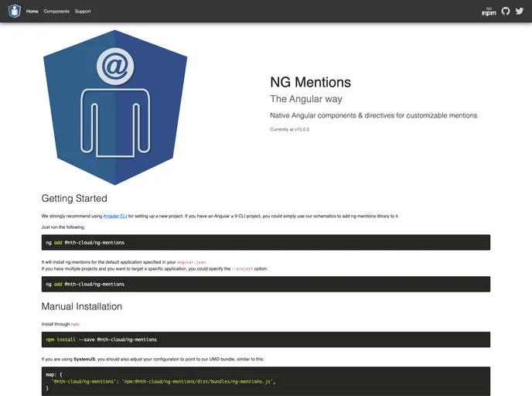Click the 'npm install --save' code block
This screenshot has width=532, height=396.
coord(266,340)
